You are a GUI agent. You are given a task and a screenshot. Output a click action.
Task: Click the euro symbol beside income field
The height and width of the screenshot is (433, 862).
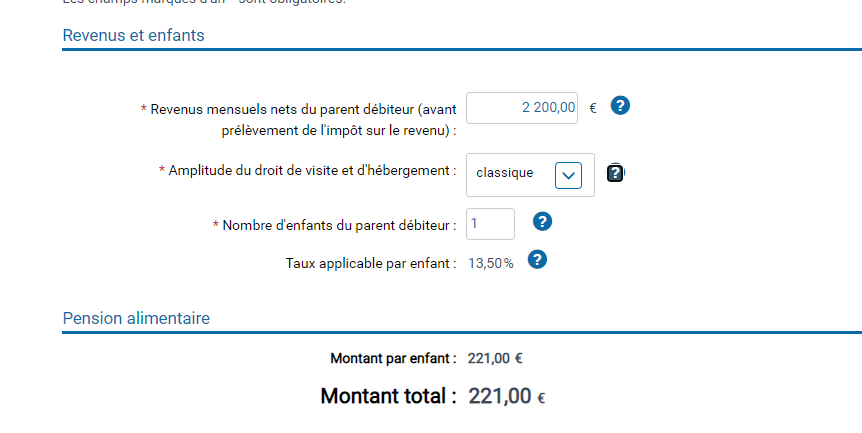pyautogui.click(x=593, y=108)
